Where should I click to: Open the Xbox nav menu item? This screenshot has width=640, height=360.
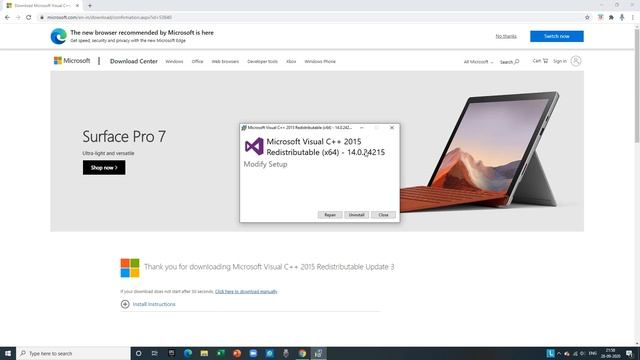click(x=291, y=62)
